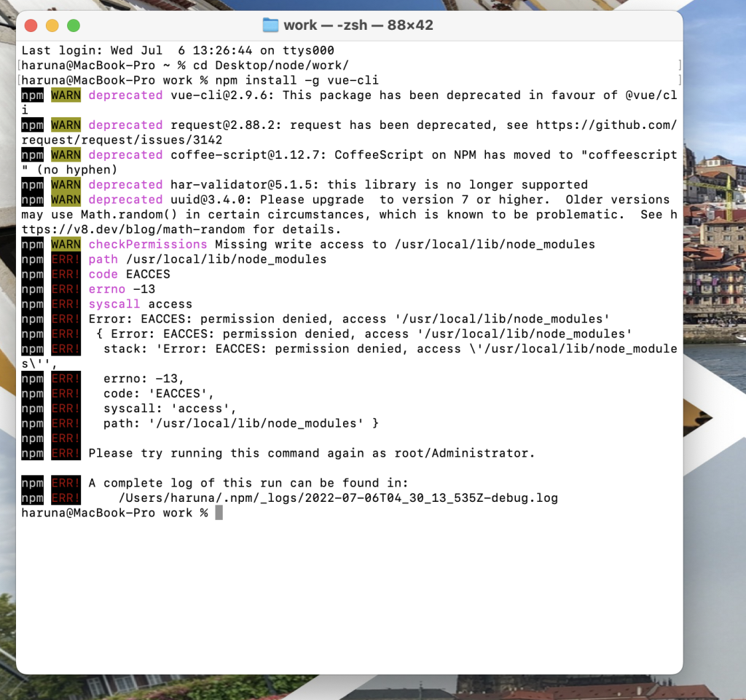Click the 'path /usr/local/lib/node_modules' error line
This screenshot has width=746, height=700.
pos(207,259)
